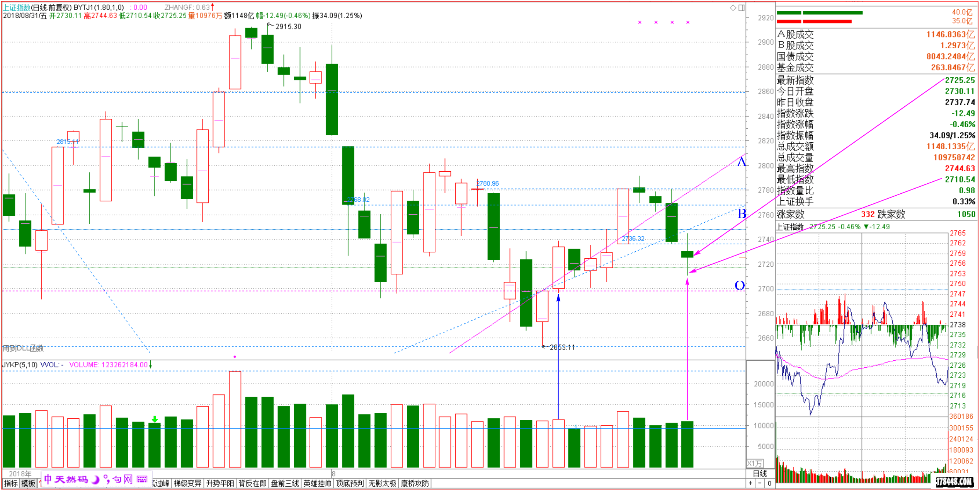Click the minus zoom-out button
The width and height of the screenshot is (980, 491).
point(760,483)
